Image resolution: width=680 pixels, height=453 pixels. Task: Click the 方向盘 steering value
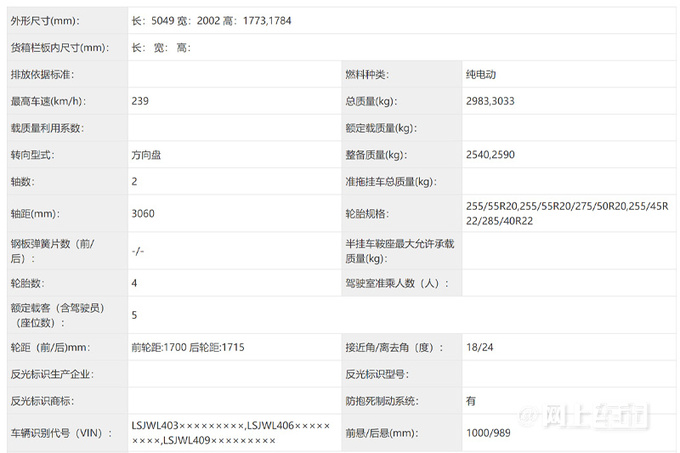point(146,155)
